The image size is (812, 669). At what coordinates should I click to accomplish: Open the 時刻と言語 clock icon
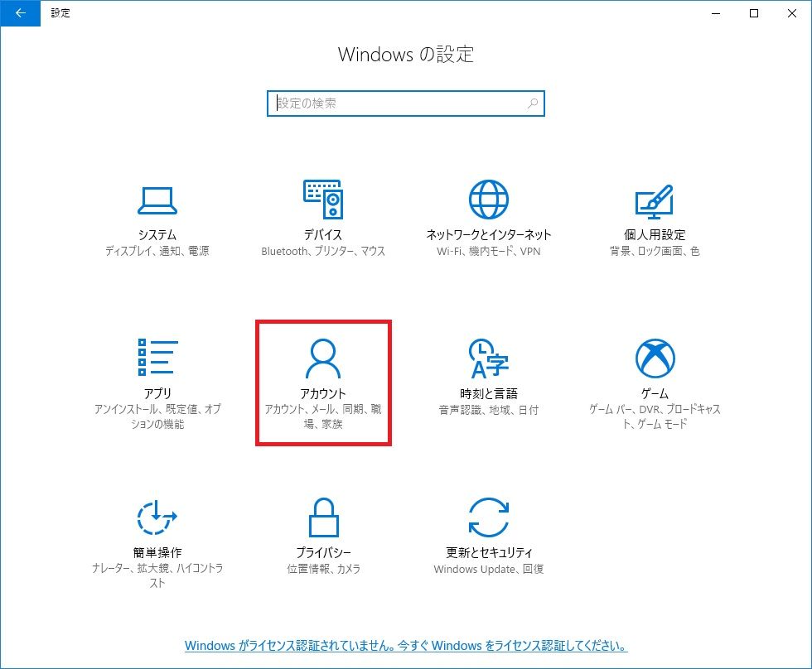point(488,358)
